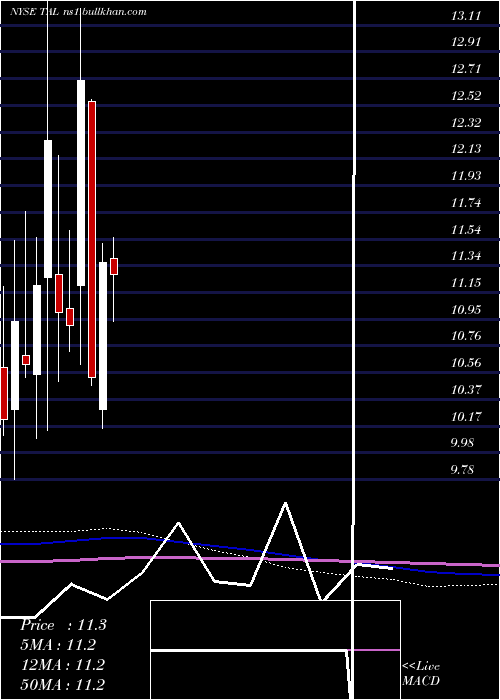Click the highest white MACD line peak
Image resolution: width=500 pixels, height=700 pixels.
[x=285, y=504]
